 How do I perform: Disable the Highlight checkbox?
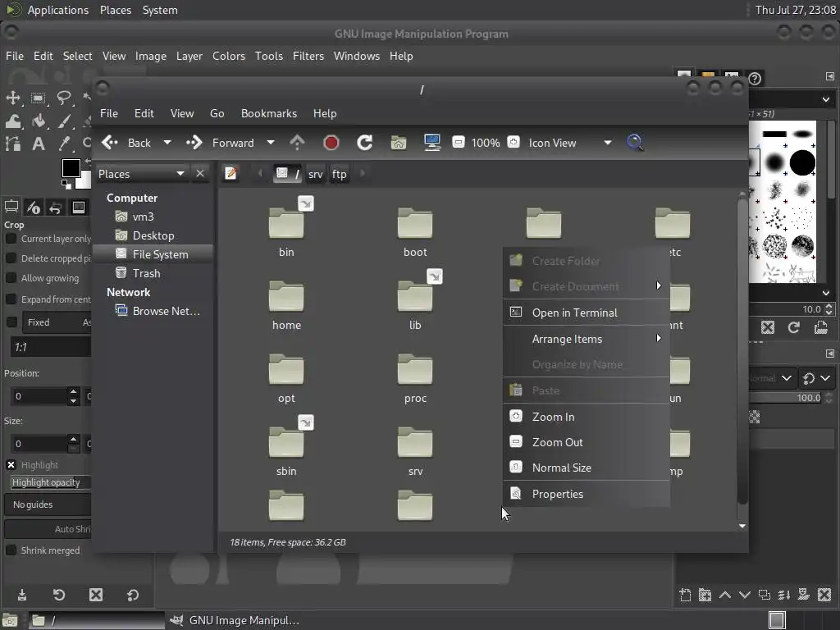click(x=11, y=464)
